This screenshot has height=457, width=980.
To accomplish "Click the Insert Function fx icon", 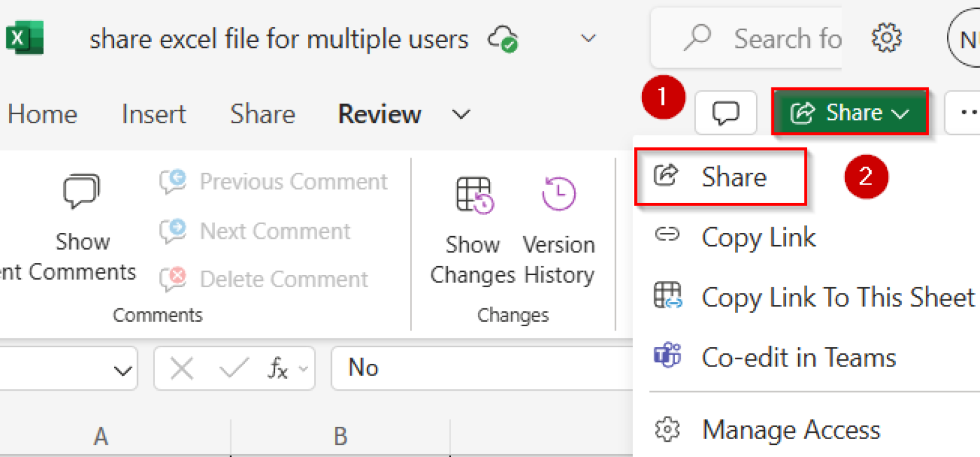I will 279,368.
